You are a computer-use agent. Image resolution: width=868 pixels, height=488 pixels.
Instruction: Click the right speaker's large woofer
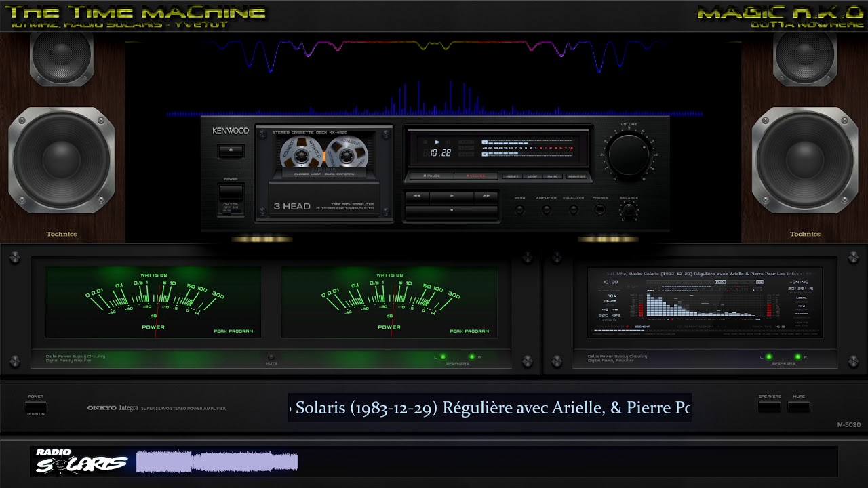pyautogui.click(x=805, y=160)
